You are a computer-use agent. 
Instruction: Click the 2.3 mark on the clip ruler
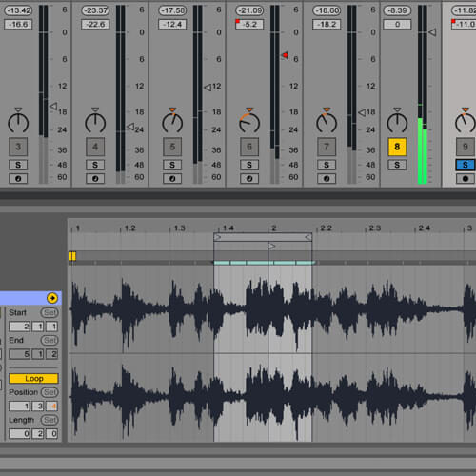[374, 228]
